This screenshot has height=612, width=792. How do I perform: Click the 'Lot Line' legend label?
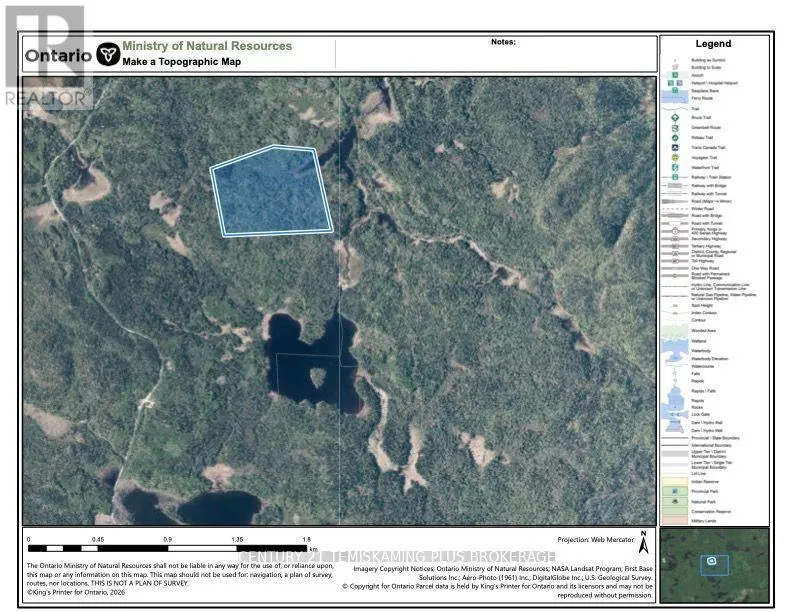pos(699,474)
